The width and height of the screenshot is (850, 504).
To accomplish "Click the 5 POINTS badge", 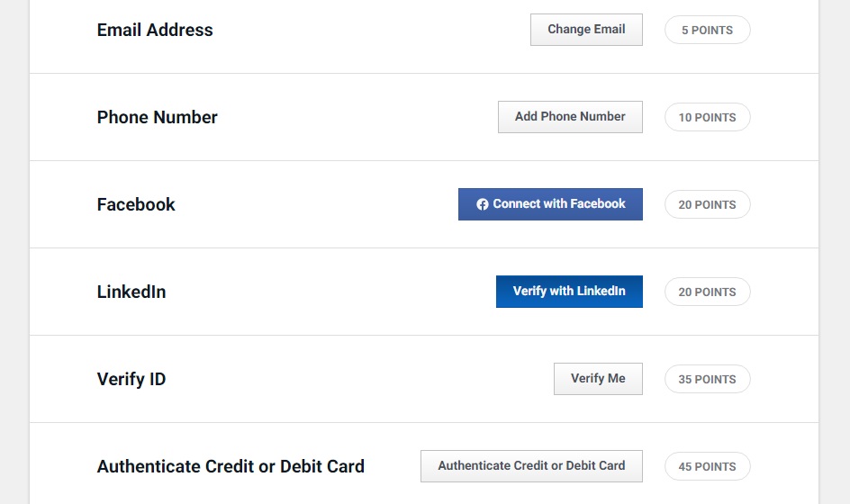I will (707, 30).
